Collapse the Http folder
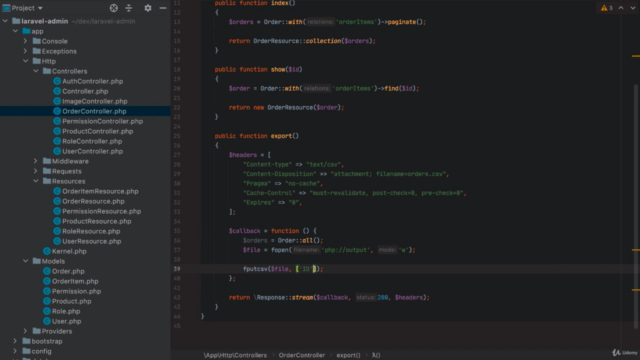Image resolution: width=640 pixels, height=360 pixels. point(25,61)
